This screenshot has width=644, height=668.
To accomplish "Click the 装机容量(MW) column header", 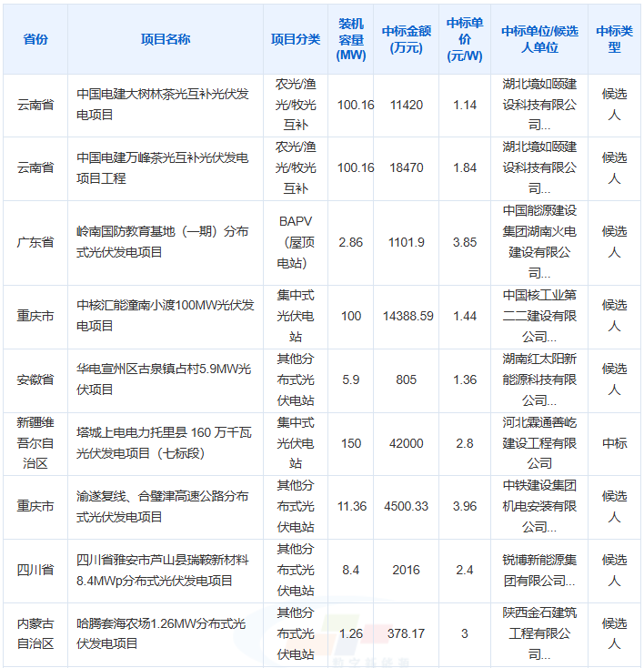I will [x=351, y=39].
